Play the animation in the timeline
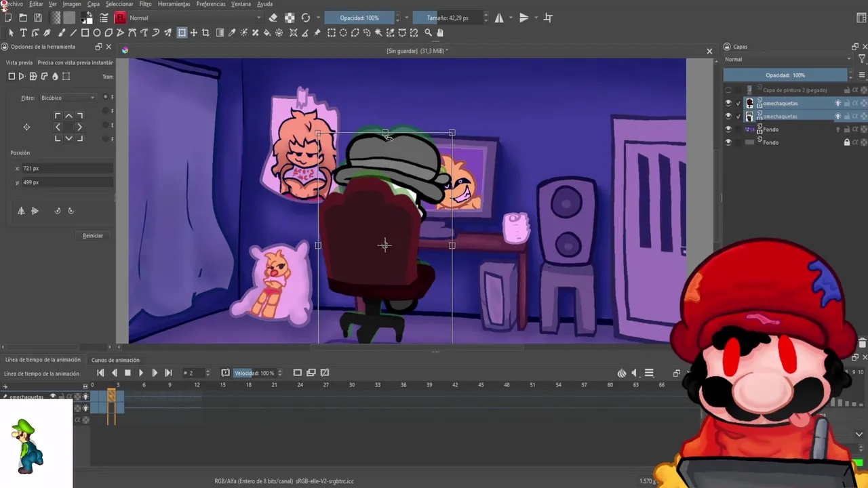This screenshot has height=488, width=868. pyautogui.click(x=141, y=373)
